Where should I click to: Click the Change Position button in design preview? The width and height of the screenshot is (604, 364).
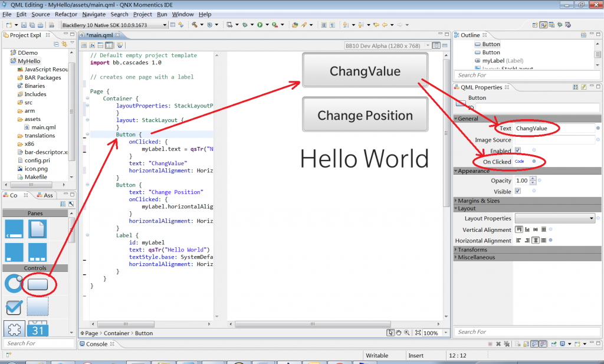[365, 115]
